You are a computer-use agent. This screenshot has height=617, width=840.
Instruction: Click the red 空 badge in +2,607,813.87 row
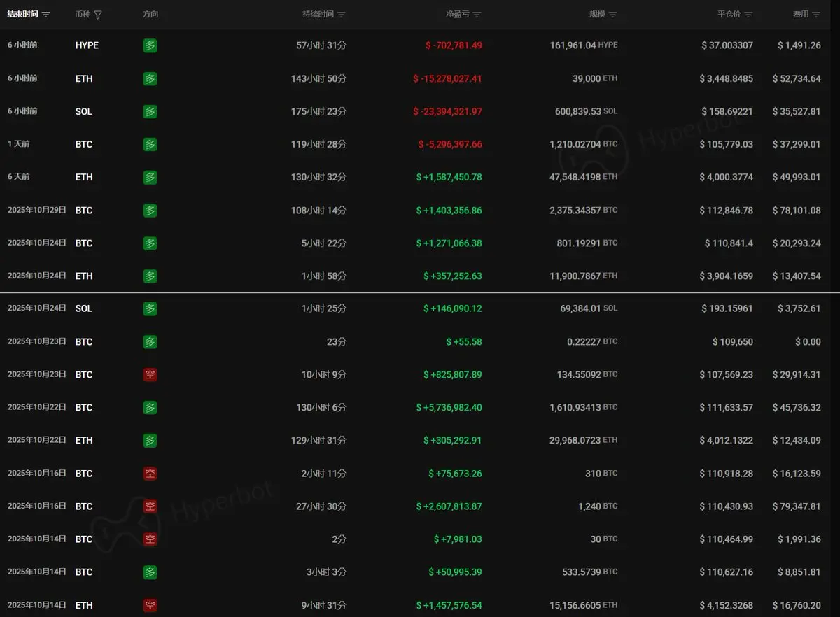tap(150, 506)
